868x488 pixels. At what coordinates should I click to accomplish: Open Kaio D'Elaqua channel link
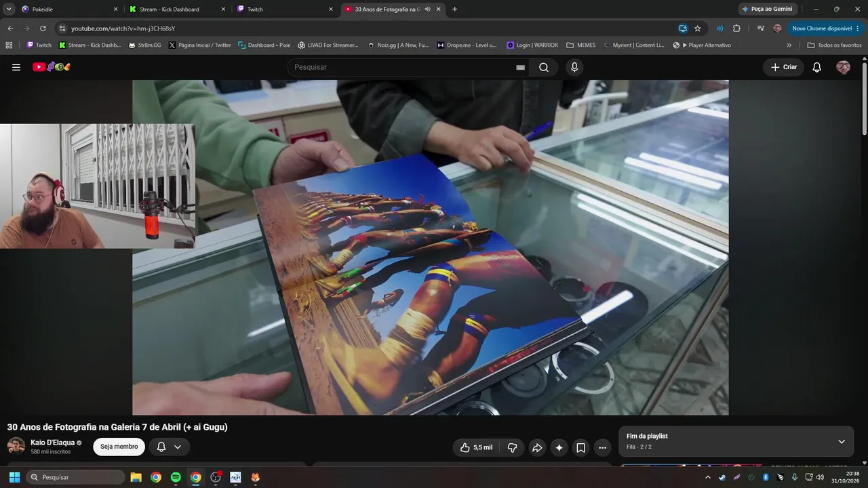click(52, 443)
